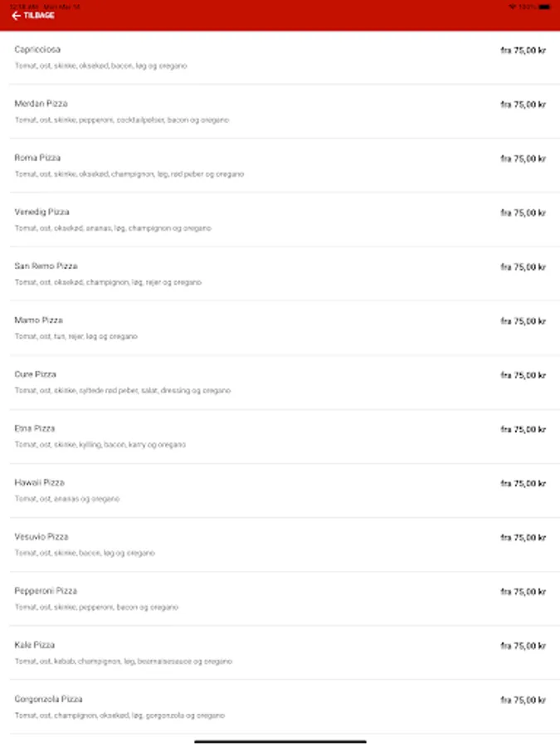Image resolution: width=560 pixels, height=747 pixels.
Task: Tap the Wi-Fi status icon
Action: [x=513, y=6]
